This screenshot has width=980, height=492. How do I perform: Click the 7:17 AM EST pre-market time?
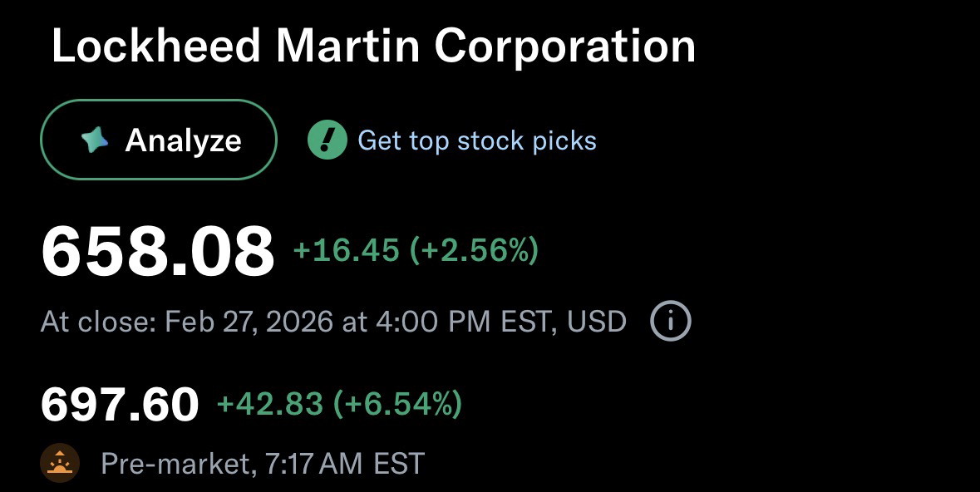pyautogui.click(x=345, y=464)
